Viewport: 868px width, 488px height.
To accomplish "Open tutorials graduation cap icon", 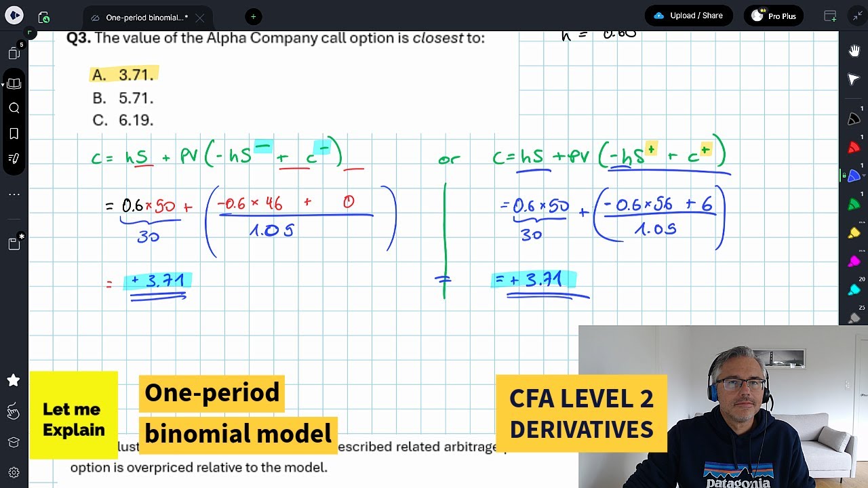I will click(x=14, y=442).
